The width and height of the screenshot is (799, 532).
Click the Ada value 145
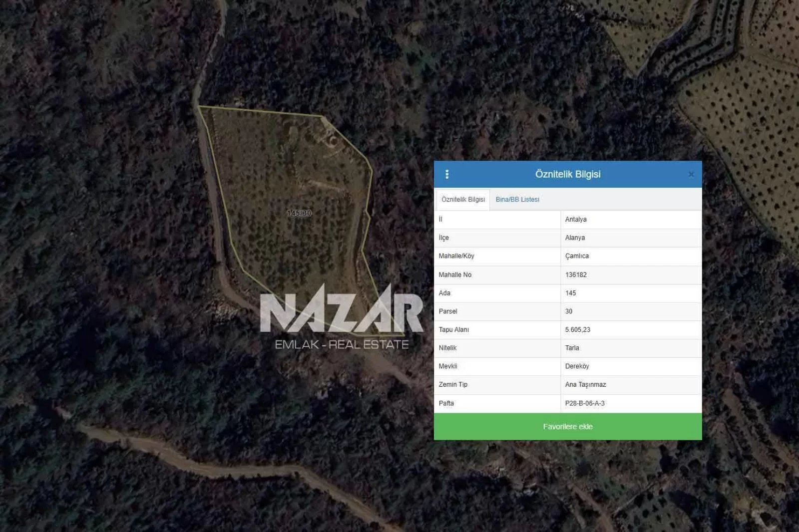coord(570,293)
